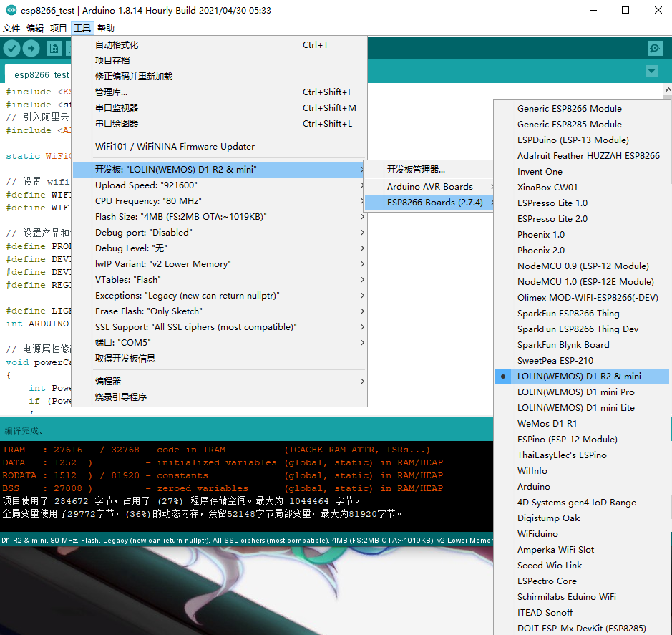This screenshot has height=635, width=672.
Task: Expand the VTables "Flash" submenu
Action: [219, 279]
